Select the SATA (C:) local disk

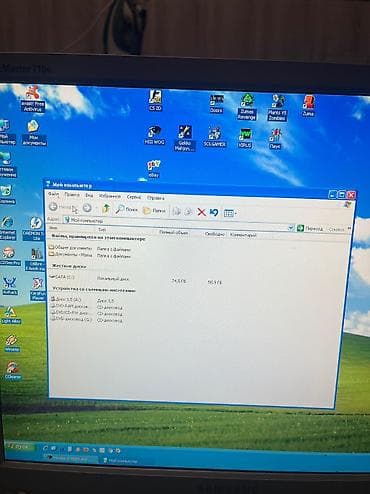62,277
